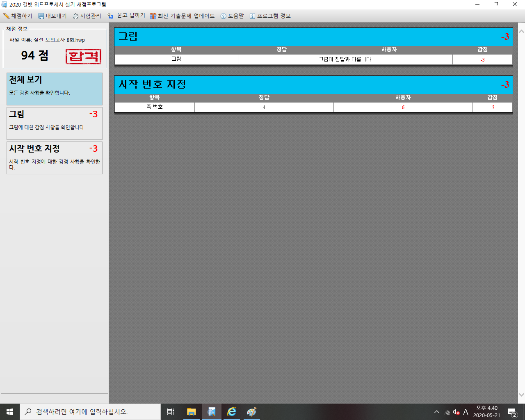
Task: Click the 도움말 question mark icon
Action: click(x=224, y=16)
